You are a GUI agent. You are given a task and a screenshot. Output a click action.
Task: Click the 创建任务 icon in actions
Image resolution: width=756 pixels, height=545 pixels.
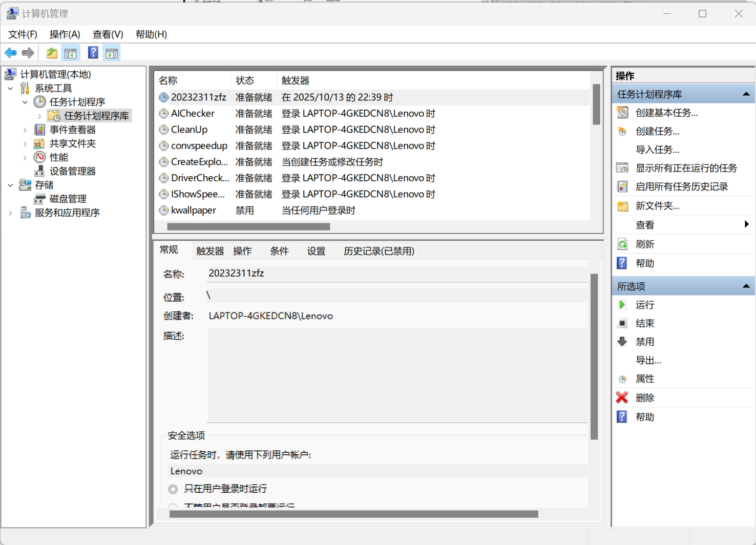(622, 131)
